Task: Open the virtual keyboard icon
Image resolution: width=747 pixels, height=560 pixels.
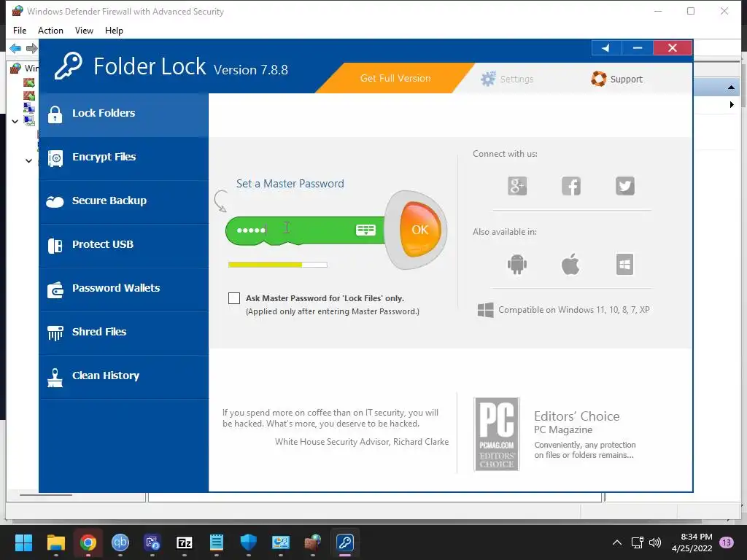Action: [x=365, y=230]
